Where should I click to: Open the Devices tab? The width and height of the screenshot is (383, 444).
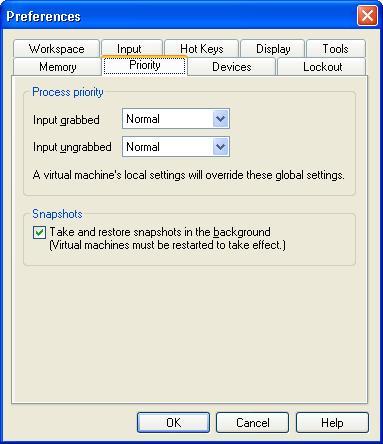[231, 67]
